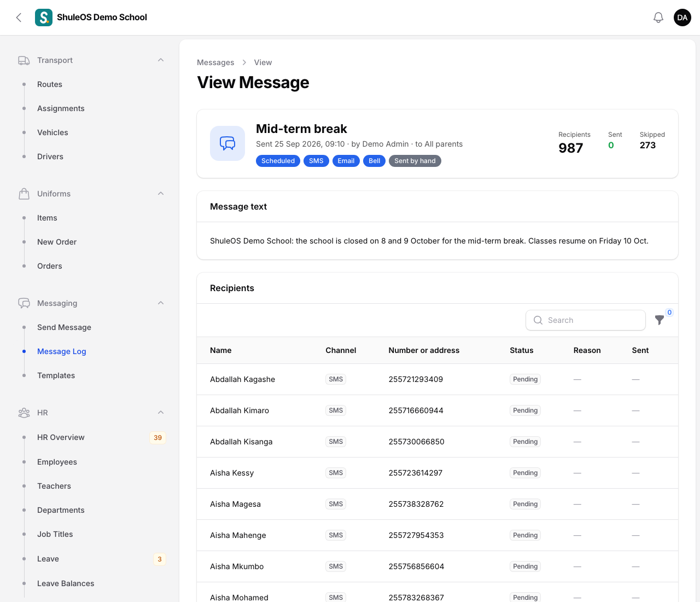Open the recipients filter funnel

(x=660, y=320)
